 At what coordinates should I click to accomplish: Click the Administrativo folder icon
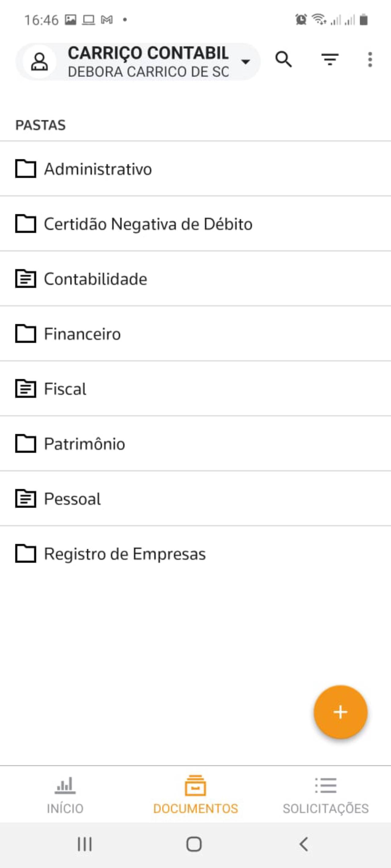26,168
